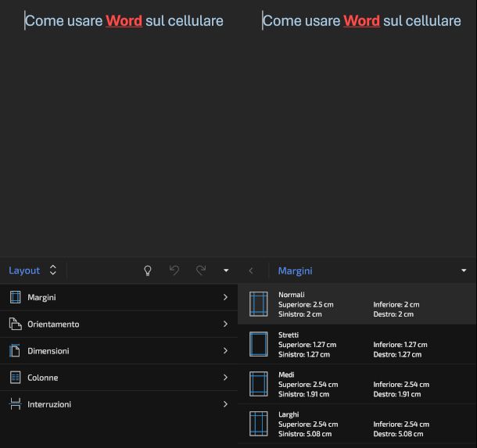This screenshot has width=477, height=448.
Task: Tap the redo arrow icon
Action: 201,270
